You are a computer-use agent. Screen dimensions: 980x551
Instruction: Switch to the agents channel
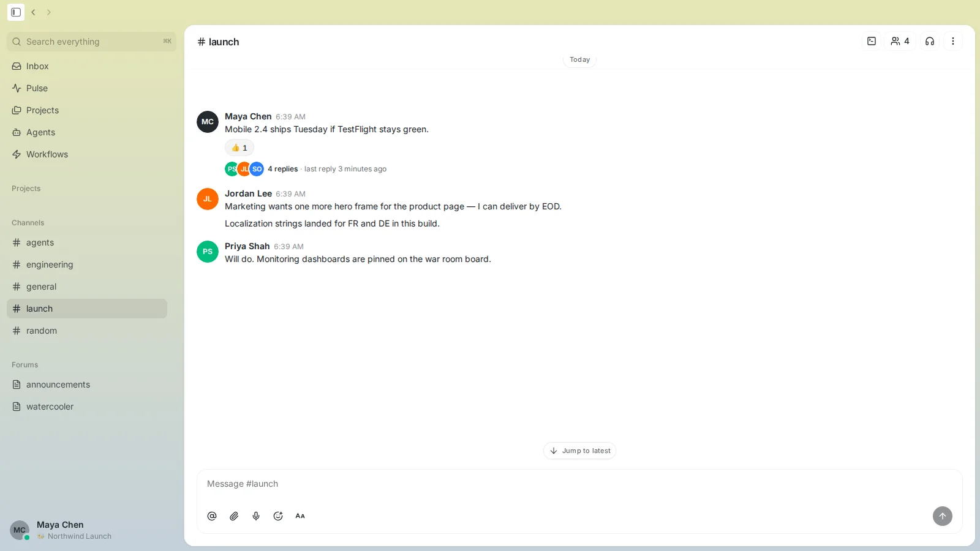(87, 242)
